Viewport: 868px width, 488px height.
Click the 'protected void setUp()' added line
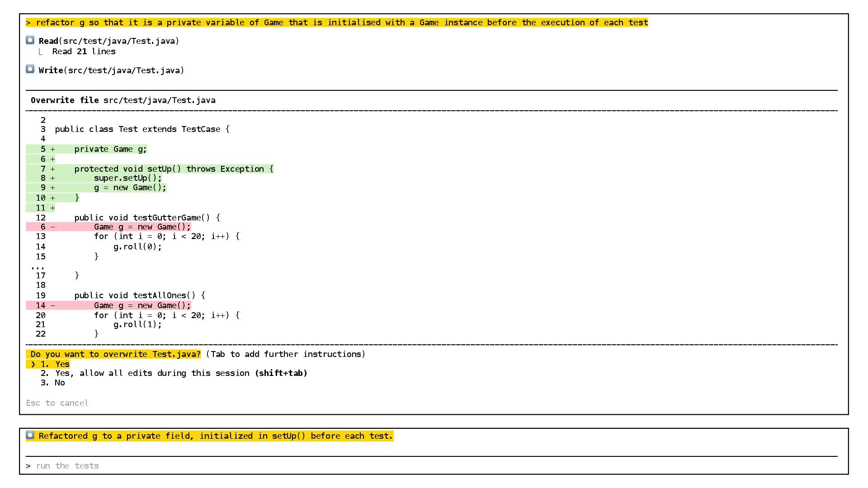point(174,169)
